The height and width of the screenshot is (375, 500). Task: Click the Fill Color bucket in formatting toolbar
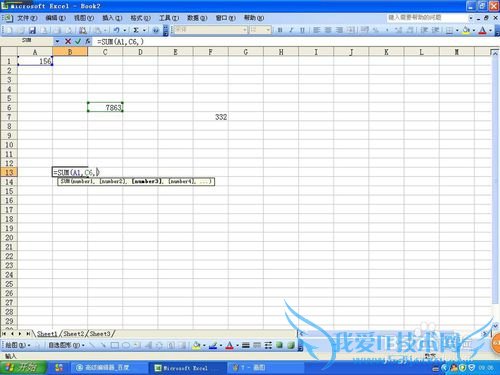(466, 30)
